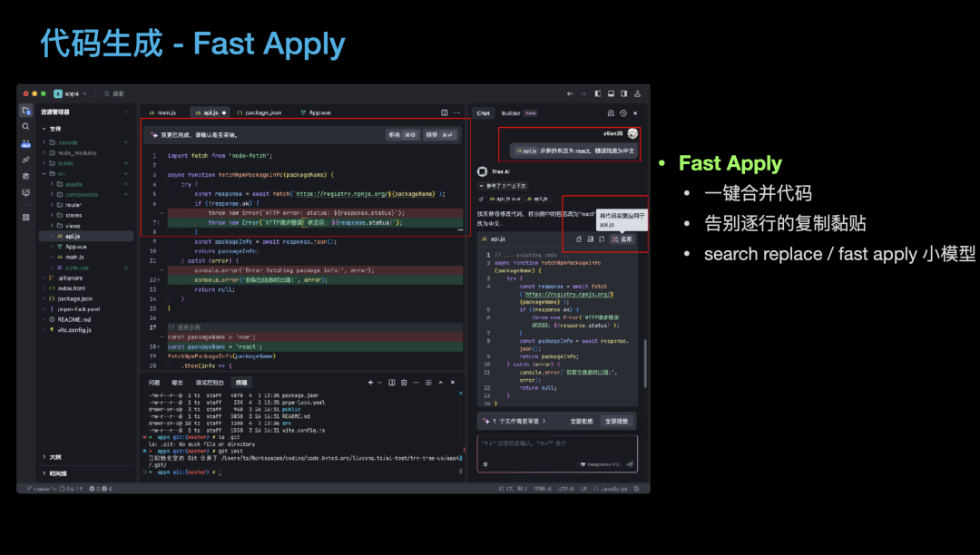
Task: Click 全部接受 accept all button
Action: [617, 421]
